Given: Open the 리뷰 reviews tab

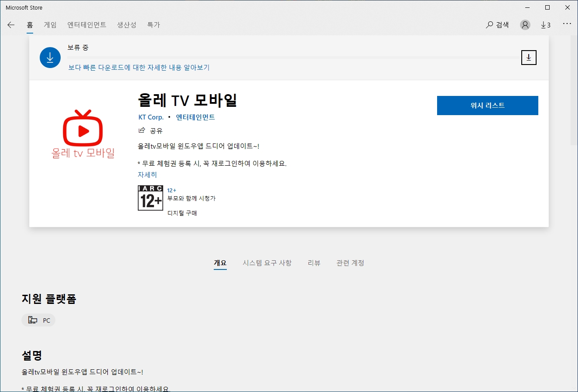Looking at the screenshot, I should (x=314, y=263).
